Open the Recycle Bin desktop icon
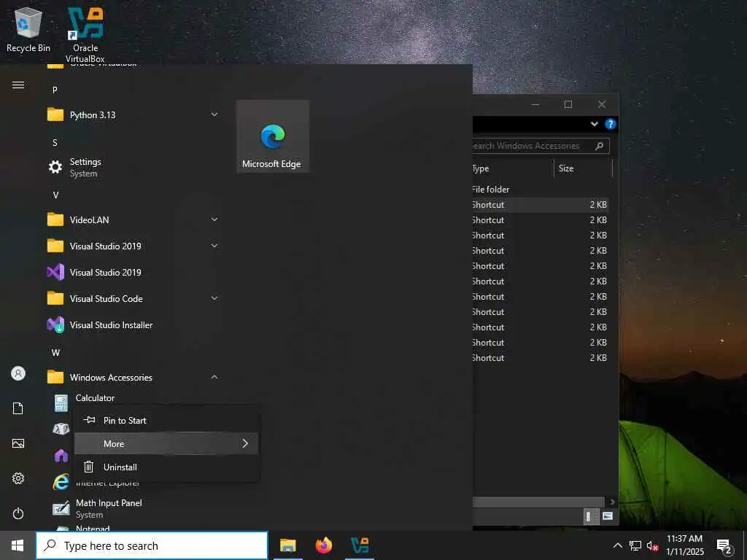This screenshot has width=747, height=560. (28, 29)
